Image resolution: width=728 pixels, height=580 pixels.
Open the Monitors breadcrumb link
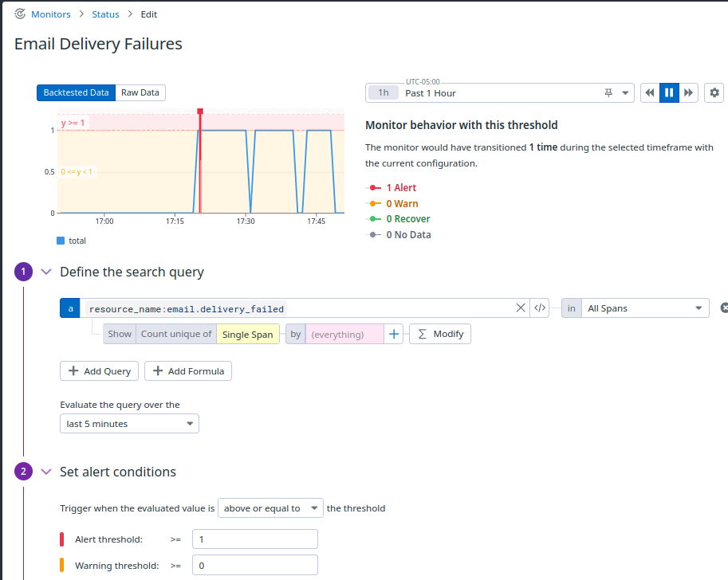click(x=50, y=14)
